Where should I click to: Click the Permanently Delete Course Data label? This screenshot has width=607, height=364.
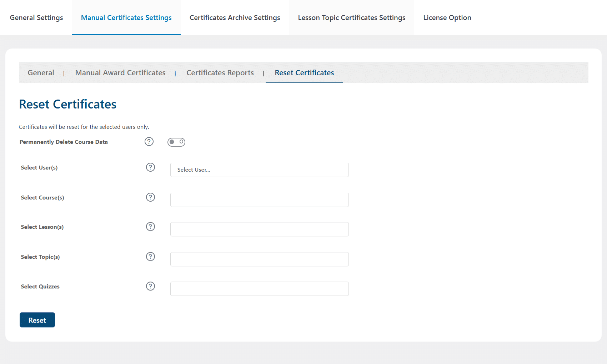coord(64,142)
